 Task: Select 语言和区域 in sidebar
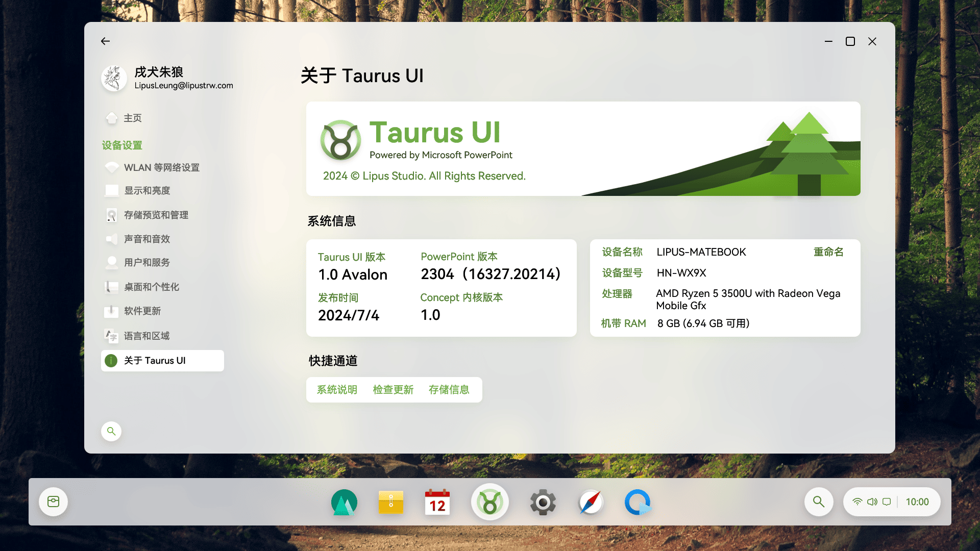[146, 336]
